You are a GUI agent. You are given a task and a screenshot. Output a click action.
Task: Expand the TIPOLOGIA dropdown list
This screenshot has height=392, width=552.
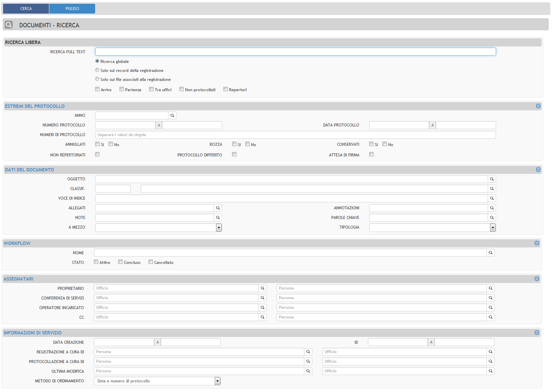tap(493, 228)
